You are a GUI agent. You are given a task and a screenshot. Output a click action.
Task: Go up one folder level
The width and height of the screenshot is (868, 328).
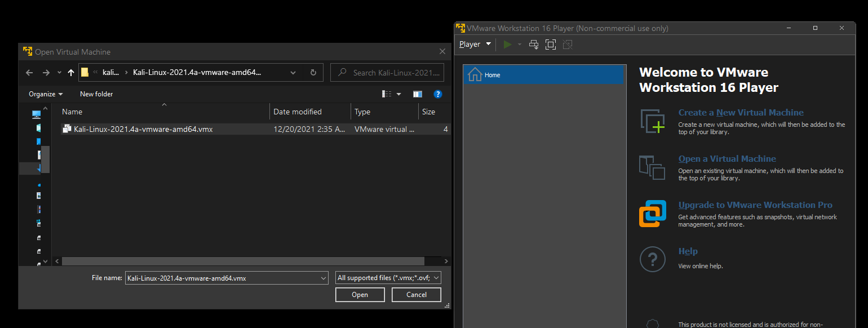tap(70, 73)
